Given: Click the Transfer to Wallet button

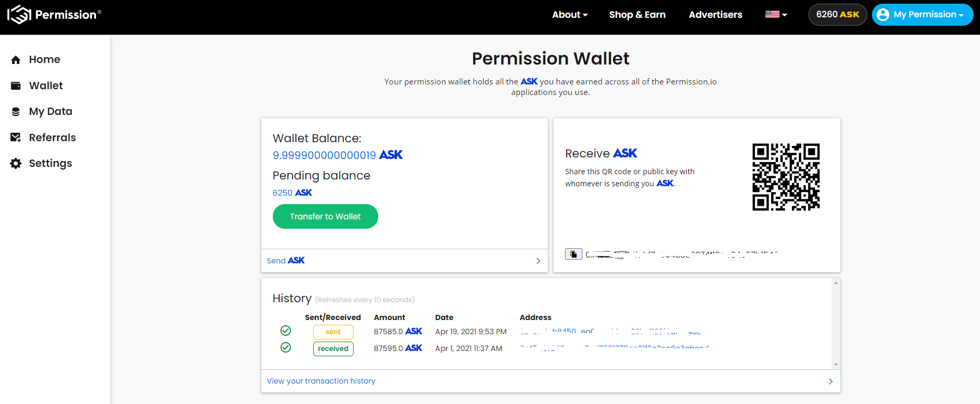Looking at the screenshot, I should click(325, 217).
